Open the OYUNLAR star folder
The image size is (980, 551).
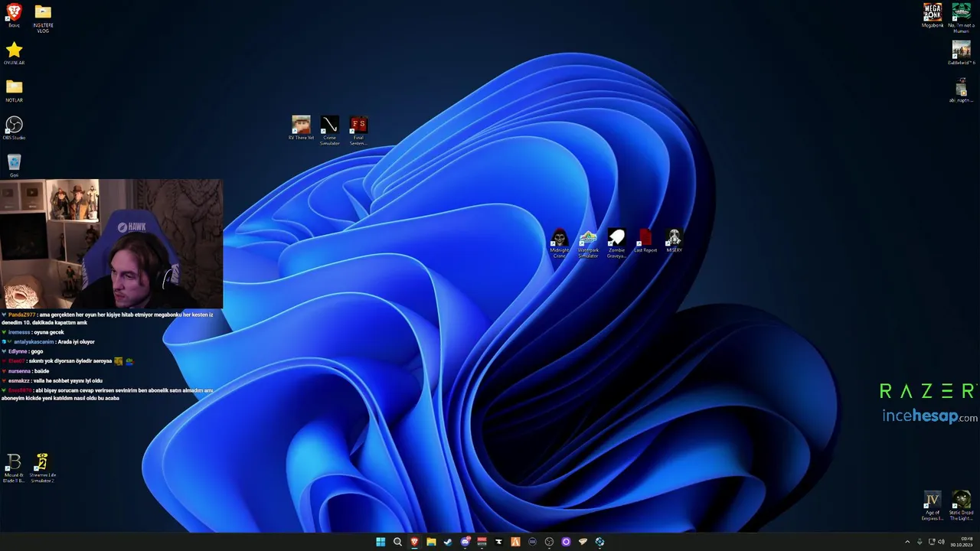point(14,54)
